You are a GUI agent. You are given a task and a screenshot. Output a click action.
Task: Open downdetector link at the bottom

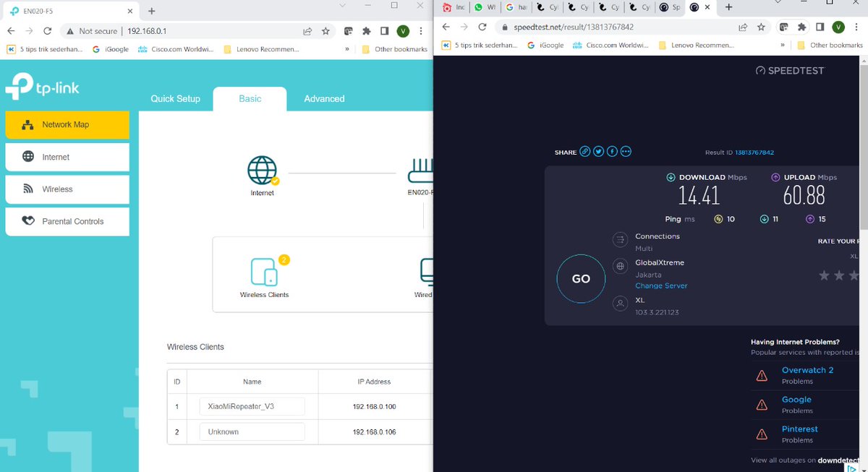pos(839,460)
